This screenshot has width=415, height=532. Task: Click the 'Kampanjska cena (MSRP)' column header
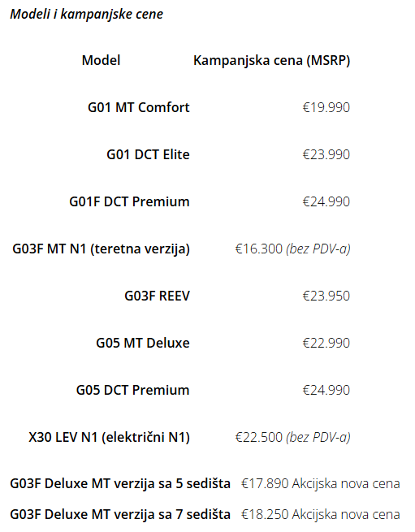272,60
